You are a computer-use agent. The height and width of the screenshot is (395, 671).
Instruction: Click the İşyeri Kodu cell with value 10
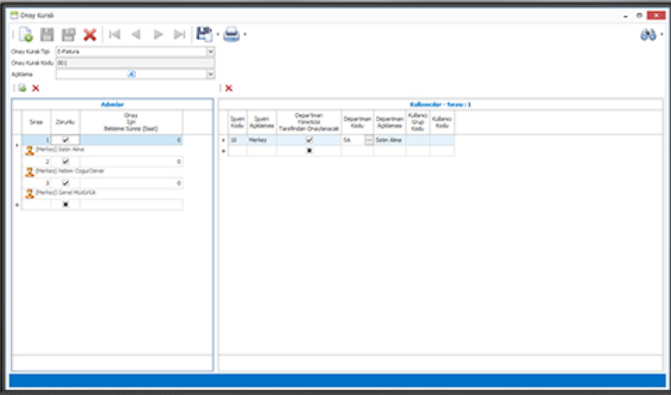(x=238, y=140)
